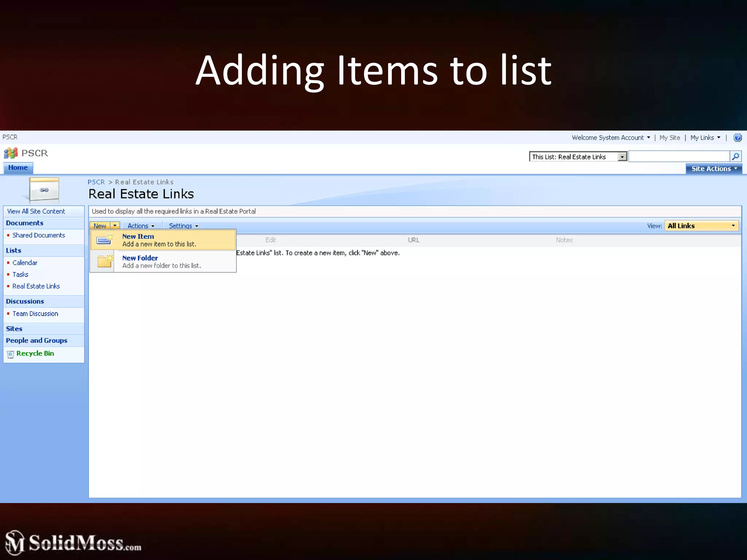Click the New button dropdown arrow
Image resolution: width=747 pixels, height=560 pixels.
coord(115,226)
